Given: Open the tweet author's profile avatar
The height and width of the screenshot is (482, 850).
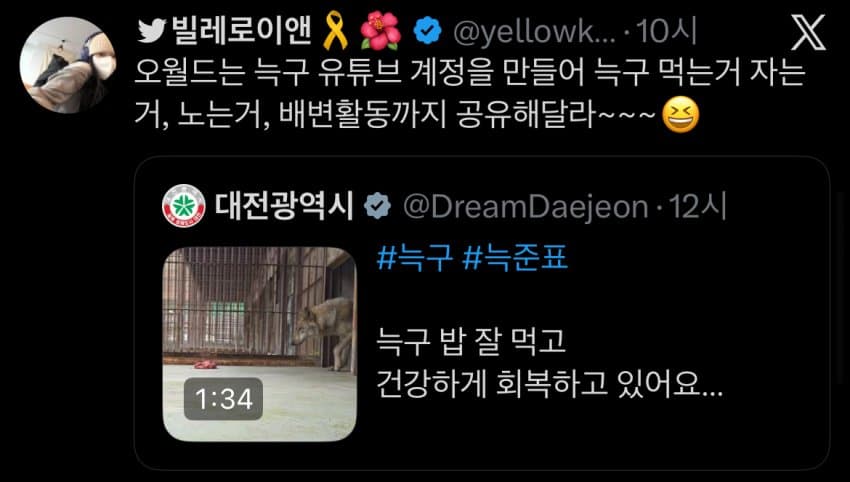Looking at the screenshot, I should click(x=68, y=65).
